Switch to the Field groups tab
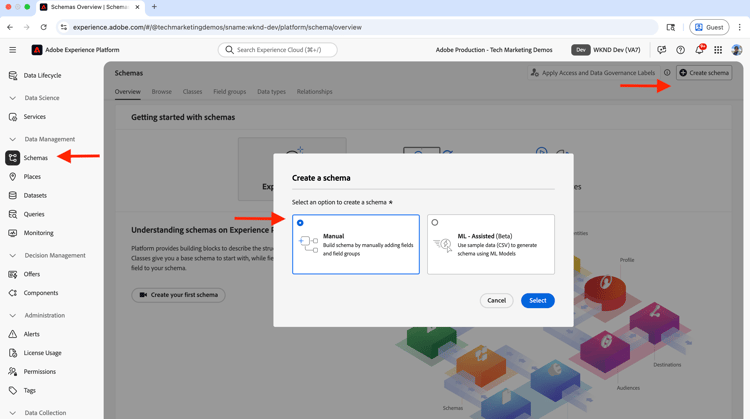This screenshot has width=750, height=419. (230, 92)
